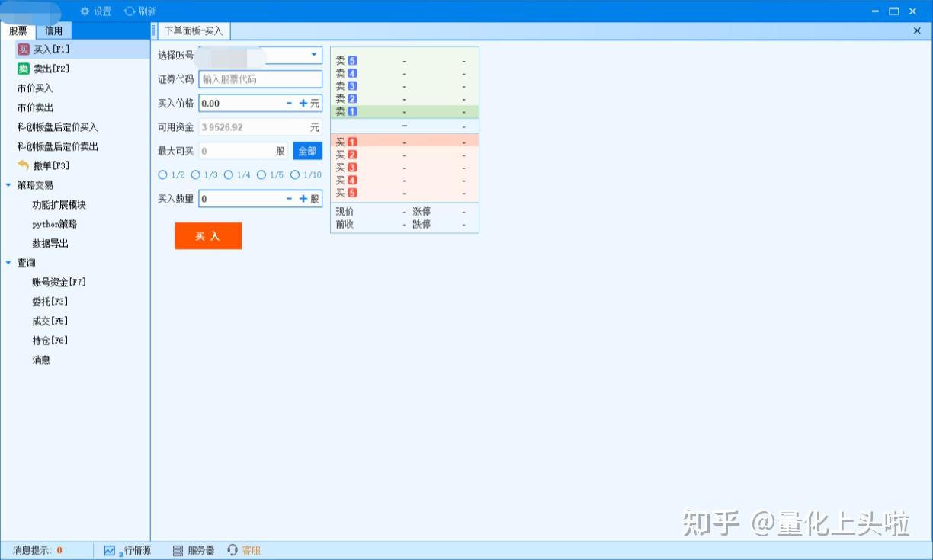Collapse the 查询 tree section
Screen dimensions: 933x560
tap(8, 262)
